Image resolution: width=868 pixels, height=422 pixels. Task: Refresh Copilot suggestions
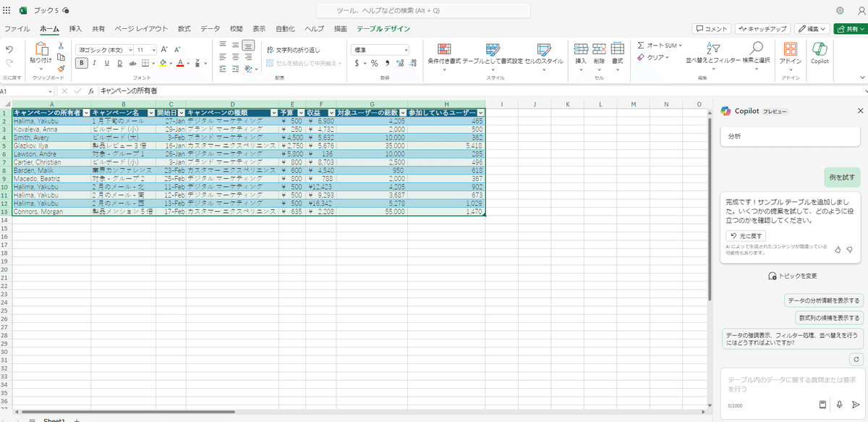[856, 359]
